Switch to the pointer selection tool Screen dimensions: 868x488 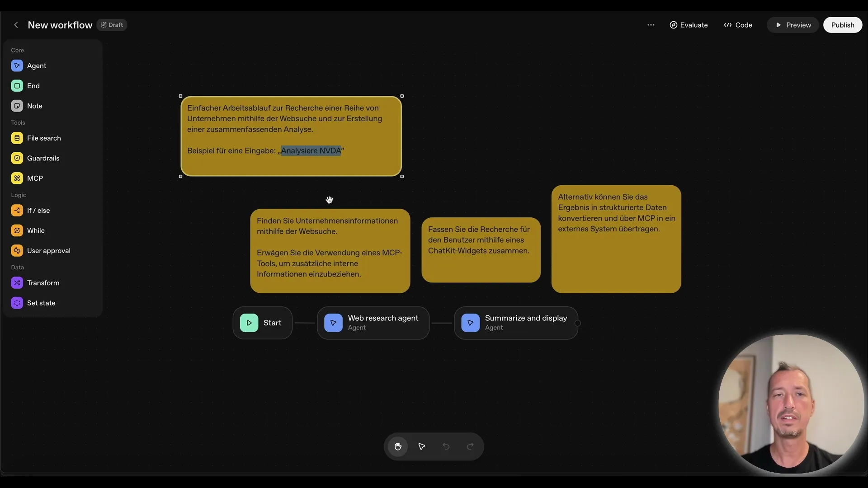[x=421, y=446]
